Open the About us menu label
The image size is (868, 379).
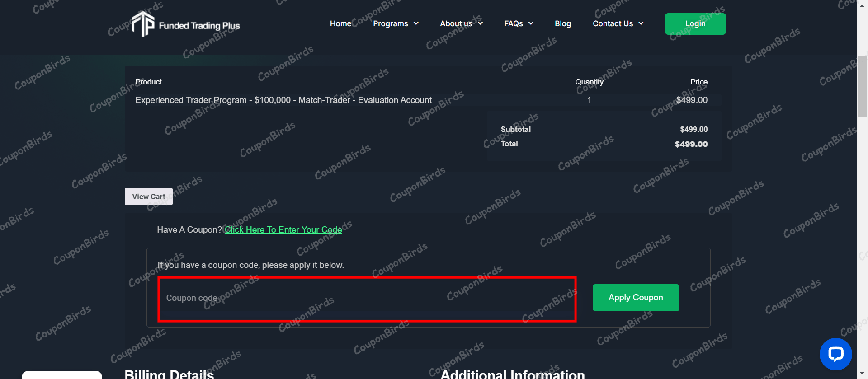[x=456, y=23]
